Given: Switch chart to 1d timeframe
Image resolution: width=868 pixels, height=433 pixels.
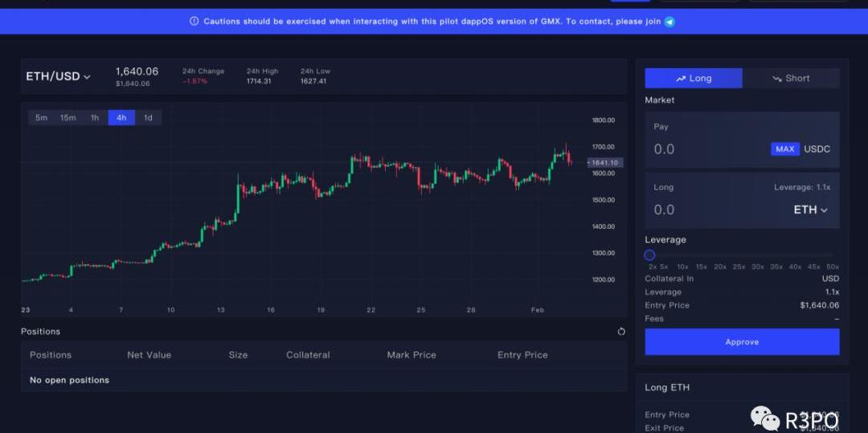Looking at the screenshot, I should (148, 118).
